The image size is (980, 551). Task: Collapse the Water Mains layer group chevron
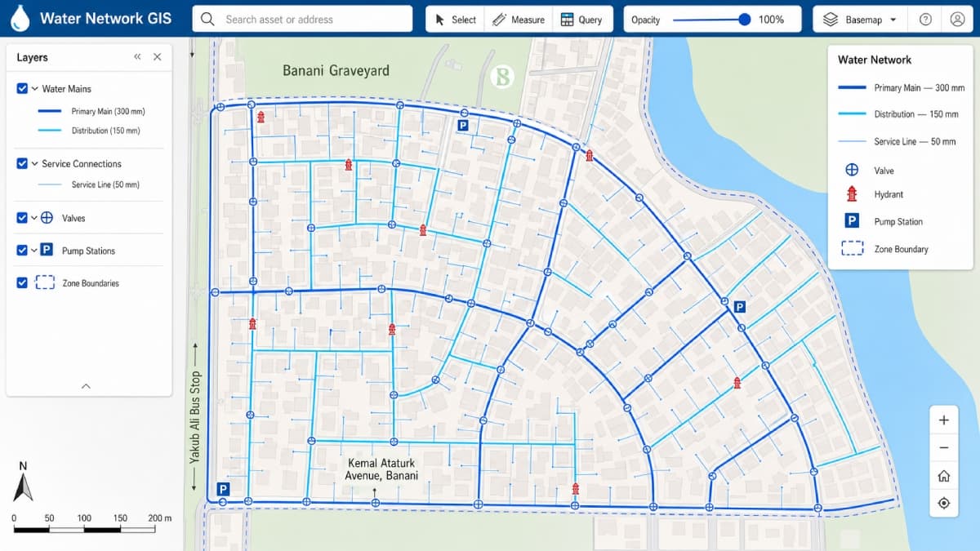[x=35, y=88]
